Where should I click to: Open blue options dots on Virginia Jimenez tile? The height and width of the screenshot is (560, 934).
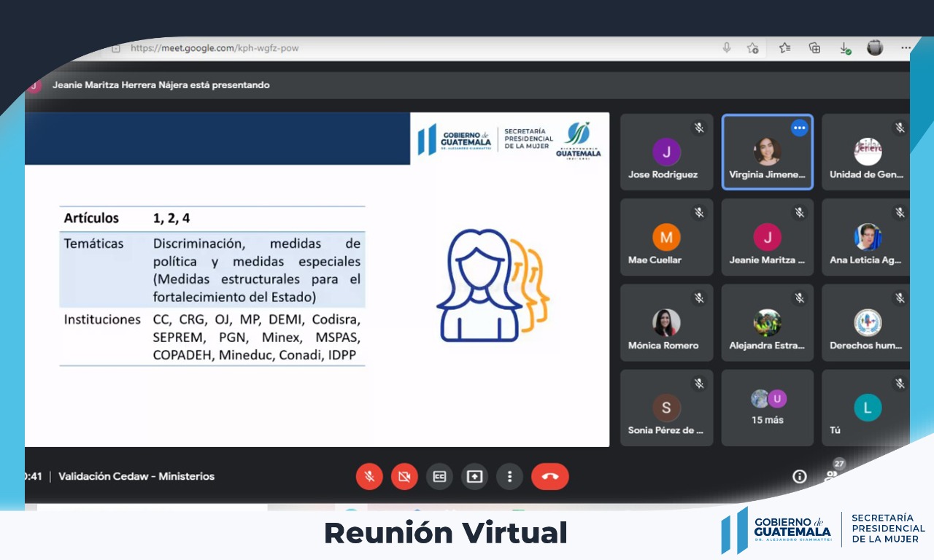point(800,128)
